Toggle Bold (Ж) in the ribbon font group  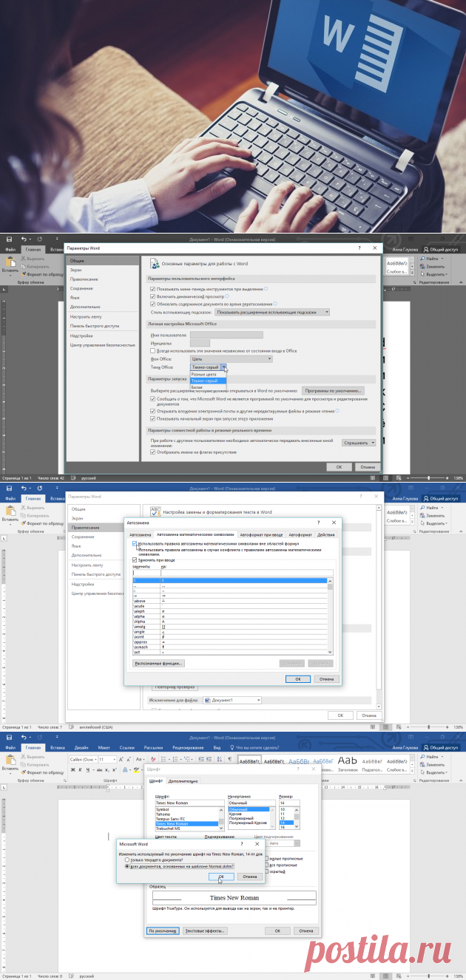(x=71, y=769)
